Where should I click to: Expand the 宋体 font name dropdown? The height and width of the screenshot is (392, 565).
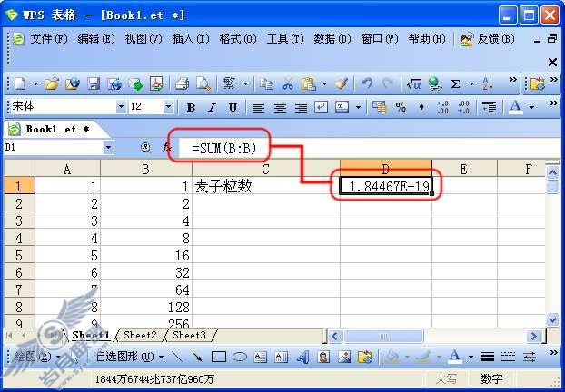[x=121, y=106]
